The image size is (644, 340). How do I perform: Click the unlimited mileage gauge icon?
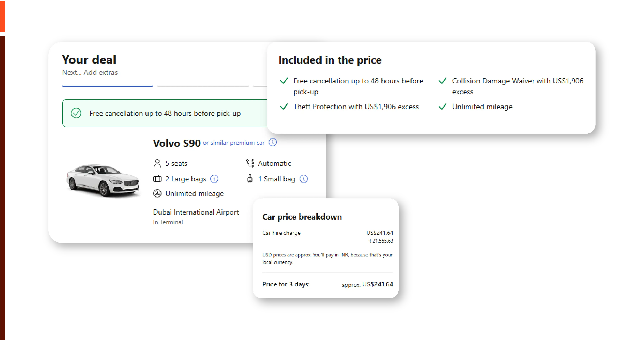pos(157,193)
